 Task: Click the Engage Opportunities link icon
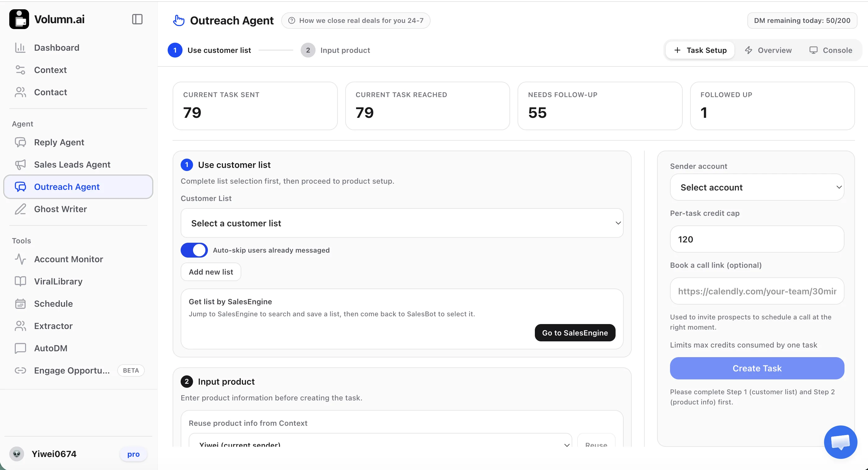tap(20, 371)
